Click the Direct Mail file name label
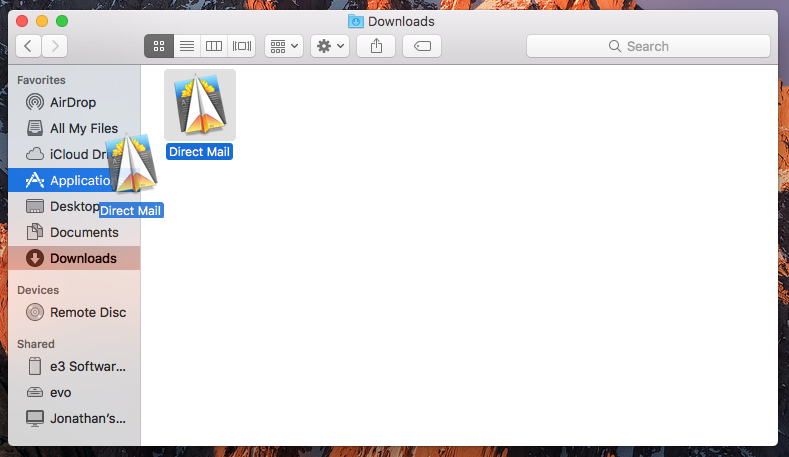The height and width of the screenshot is (457, 789). pos(199,151)
